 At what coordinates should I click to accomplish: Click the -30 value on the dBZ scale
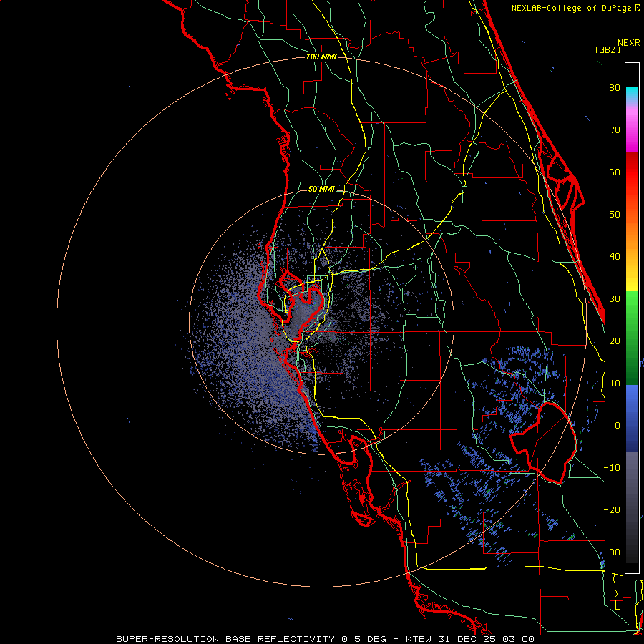(x=612, y=552)
